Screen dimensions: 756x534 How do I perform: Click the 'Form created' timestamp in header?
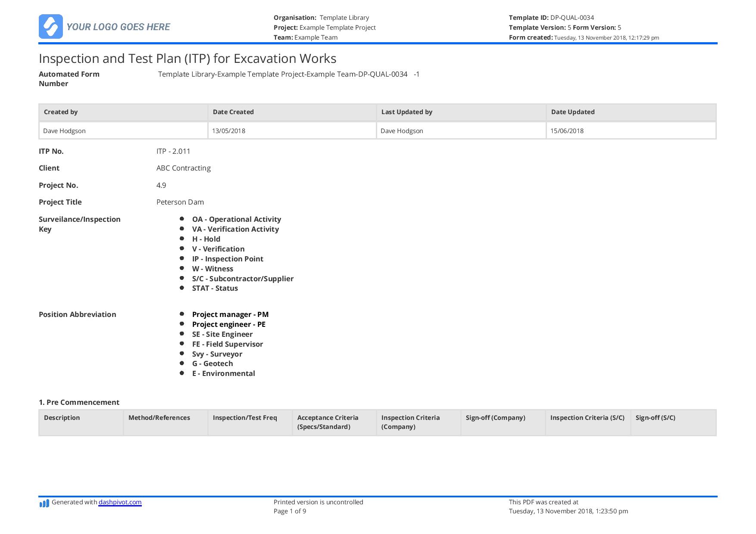(606, 38)
